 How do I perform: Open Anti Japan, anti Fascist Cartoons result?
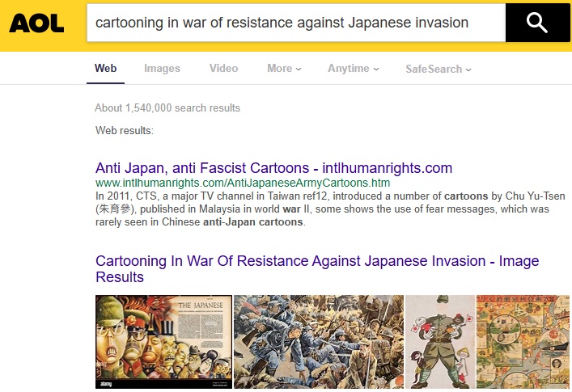[273, 168]
